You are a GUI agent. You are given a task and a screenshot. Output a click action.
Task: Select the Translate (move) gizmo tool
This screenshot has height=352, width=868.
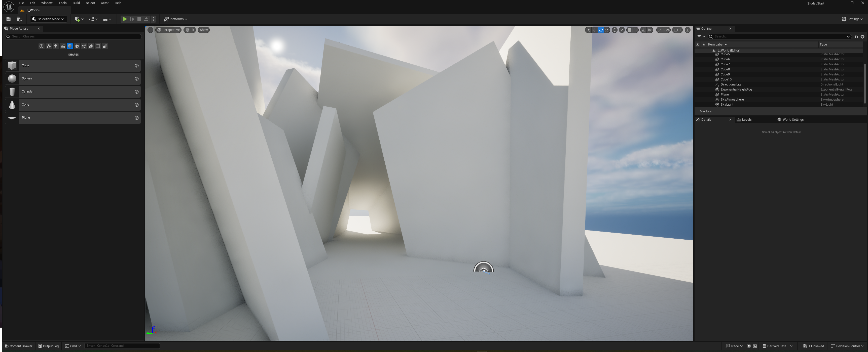point(595,30)
